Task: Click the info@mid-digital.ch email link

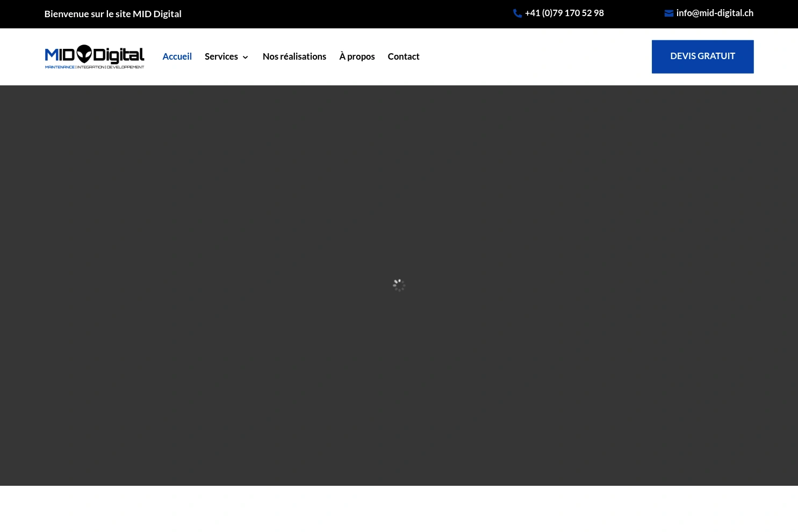Action: pos(715,13)
